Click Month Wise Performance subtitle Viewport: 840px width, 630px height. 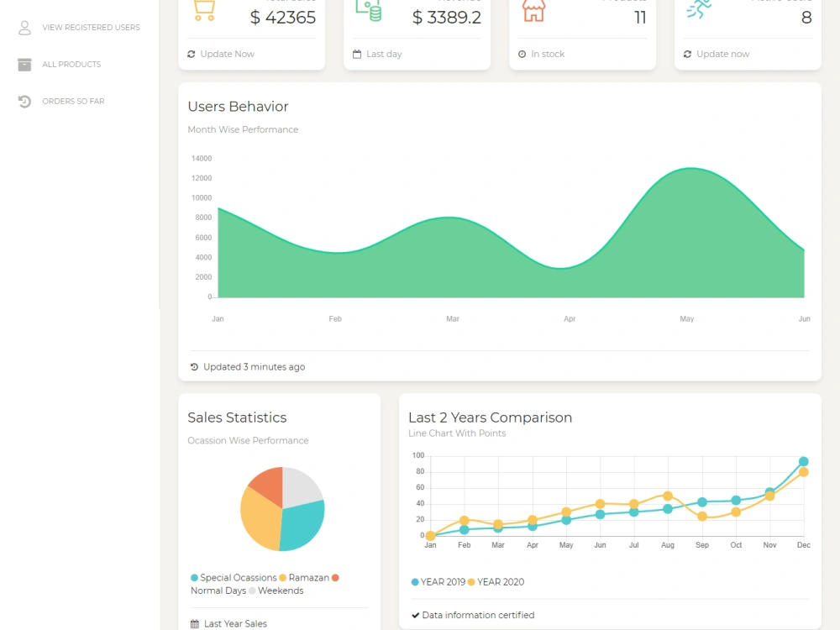click(x=243, y=129)
